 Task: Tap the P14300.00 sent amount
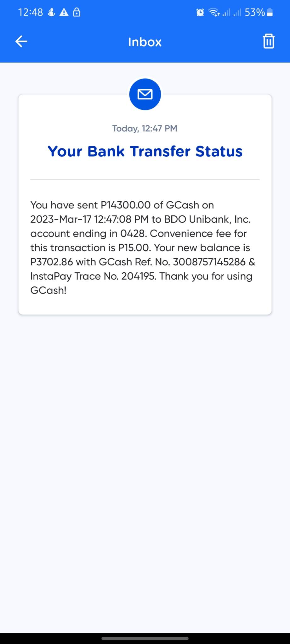point(126,205)
